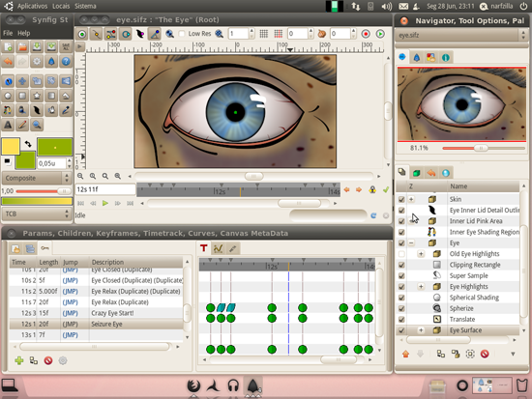Expand the Eye Surface group
This screenshot has height=399, width=532.
(421, 330)
